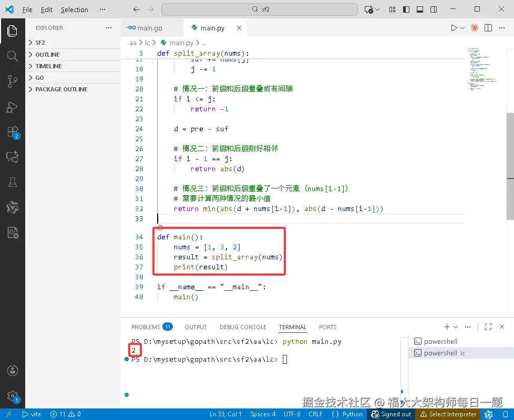Expand the GO section

tap(73, 78)
